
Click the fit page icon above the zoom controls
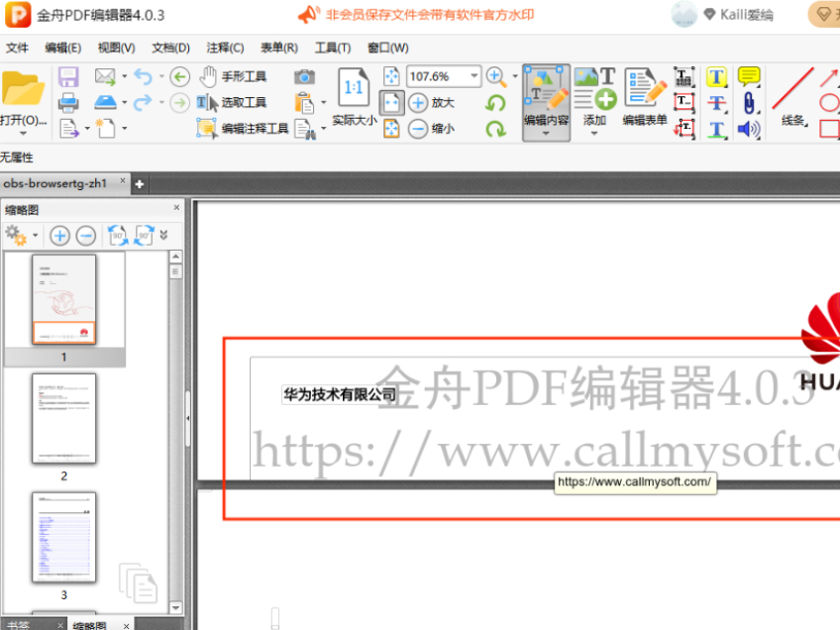391,76
